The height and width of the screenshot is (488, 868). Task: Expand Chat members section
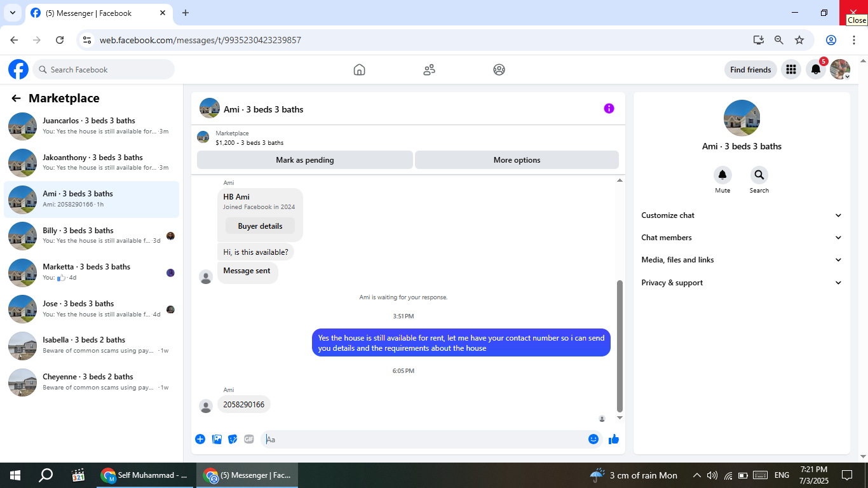(742, 238)
